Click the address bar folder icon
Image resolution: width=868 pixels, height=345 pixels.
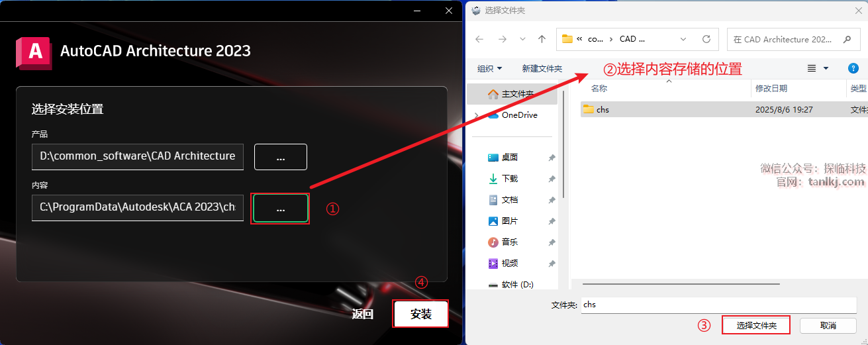567,39
